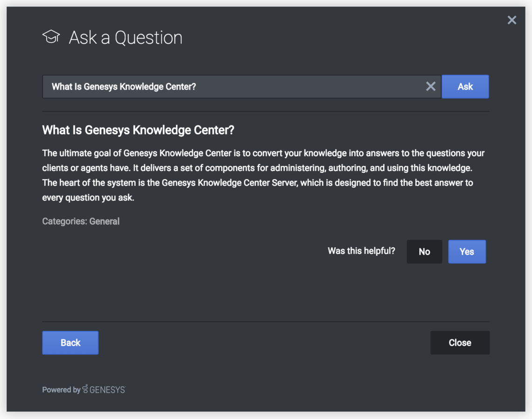Click the Close button at bottom right
Viewport: 532px width, 419px height.
(x=460, y=343)
